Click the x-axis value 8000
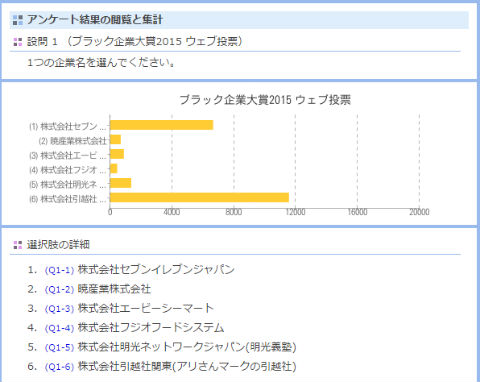Screen dimensions: 480x382 (234, 212)
